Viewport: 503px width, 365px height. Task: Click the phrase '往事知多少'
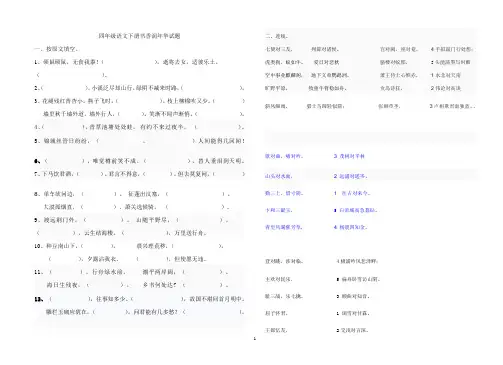point(111,299)
